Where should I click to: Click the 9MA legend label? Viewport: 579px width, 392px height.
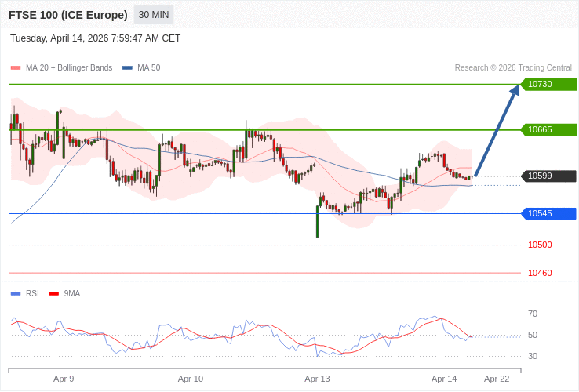[72, 293]
